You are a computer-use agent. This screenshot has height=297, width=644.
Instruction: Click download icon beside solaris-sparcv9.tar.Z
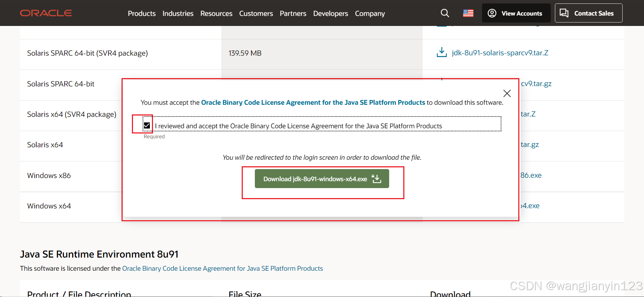(x=442, y=53)
